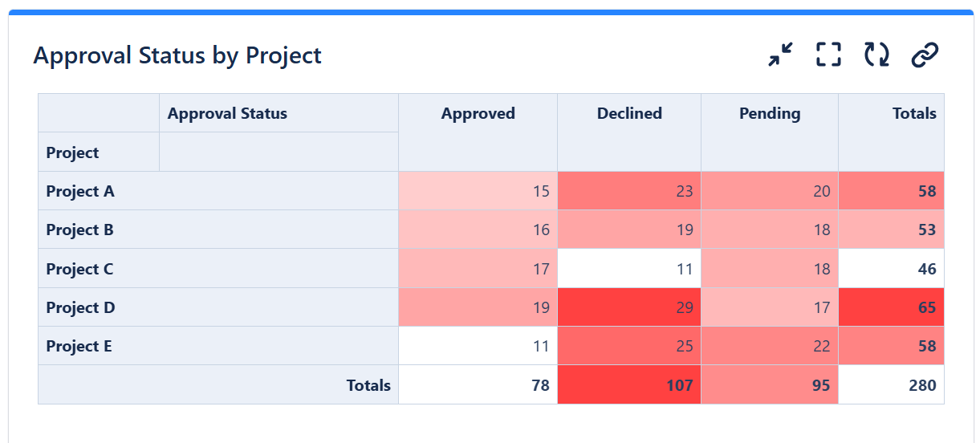Open the grand total value 280

click(x=891, y=385)
